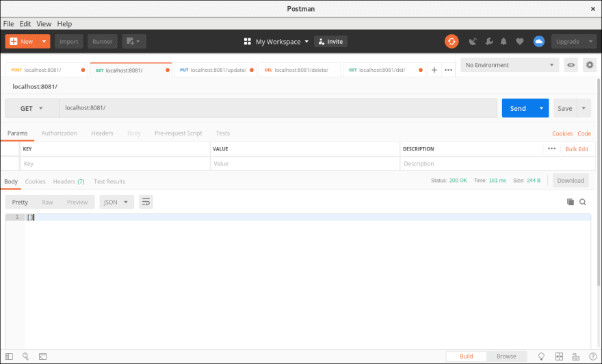This screenshot has width=602, height=364.
Task: Click the request URL field
Action: tap(278, 108)
